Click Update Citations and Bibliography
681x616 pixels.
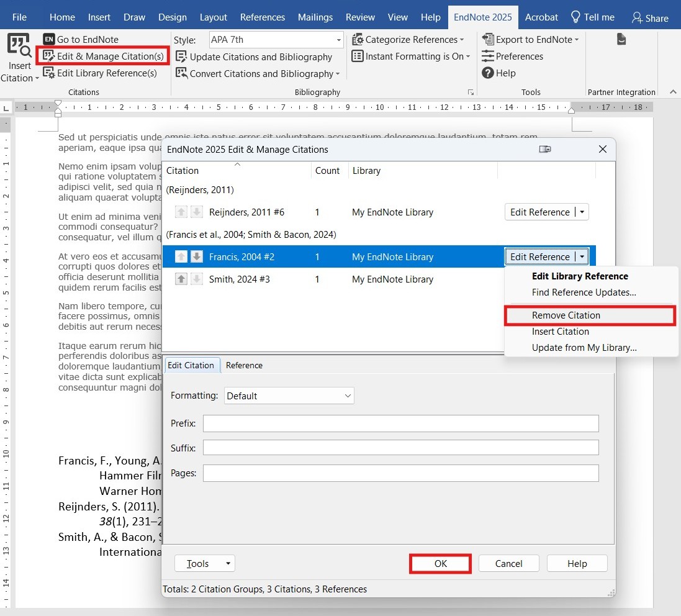pos(254,57)
